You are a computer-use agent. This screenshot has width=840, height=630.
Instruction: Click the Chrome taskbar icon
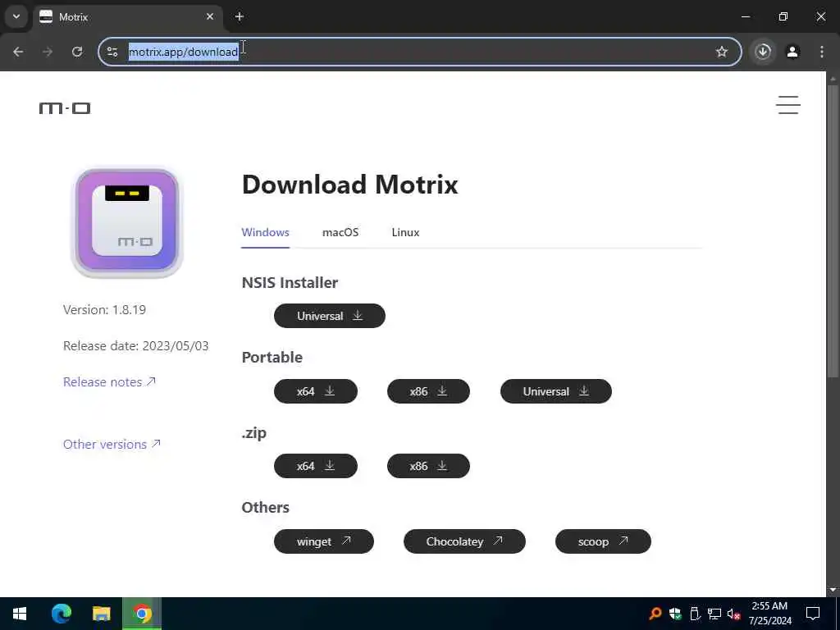coord(142,614)
